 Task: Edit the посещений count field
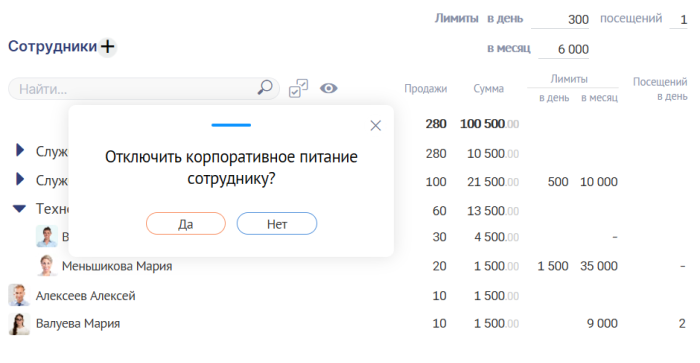click(x=679, y=20)
